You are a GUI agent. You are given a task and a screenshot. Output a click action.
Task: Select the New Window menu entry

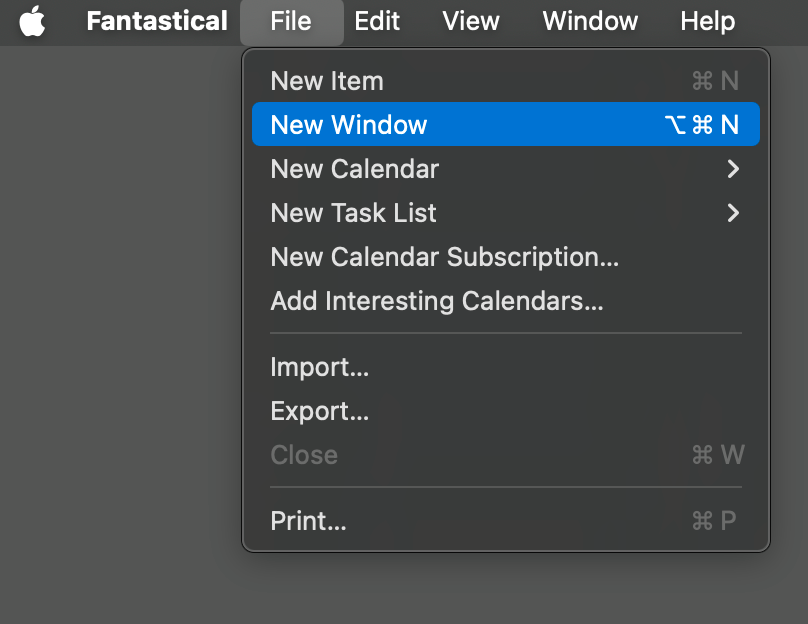tap(506, 124)
